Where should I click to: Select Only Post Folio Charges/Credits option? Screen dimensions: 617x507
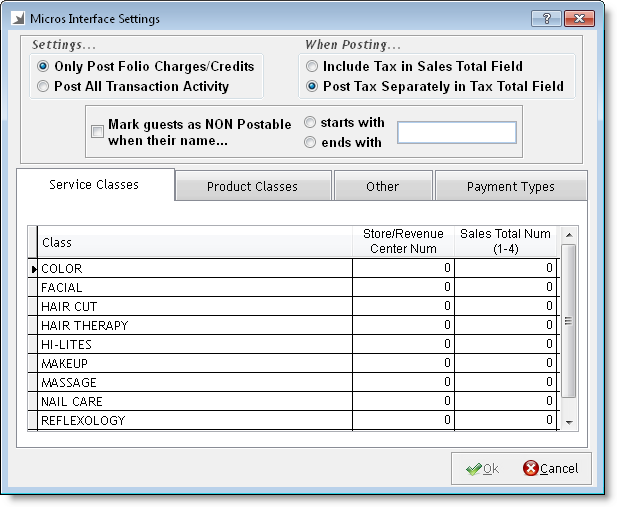(x=43, y=67)
